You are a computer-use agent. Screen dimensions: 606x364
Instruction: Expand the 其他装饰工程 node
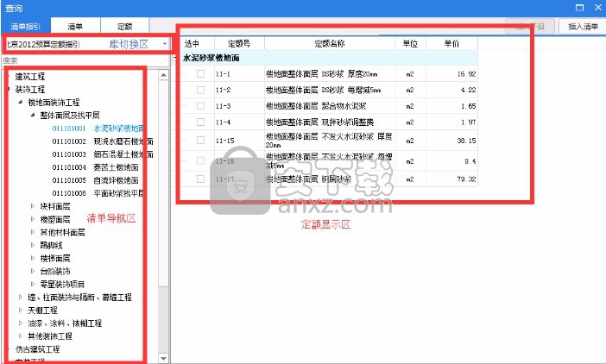coord(21,336)
